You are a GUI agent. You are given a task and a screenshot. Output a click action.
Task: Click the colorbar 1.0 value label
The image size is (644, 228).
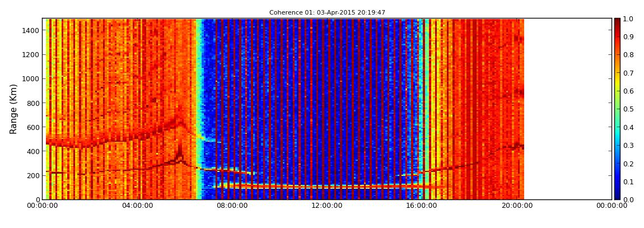click(628, 19)
